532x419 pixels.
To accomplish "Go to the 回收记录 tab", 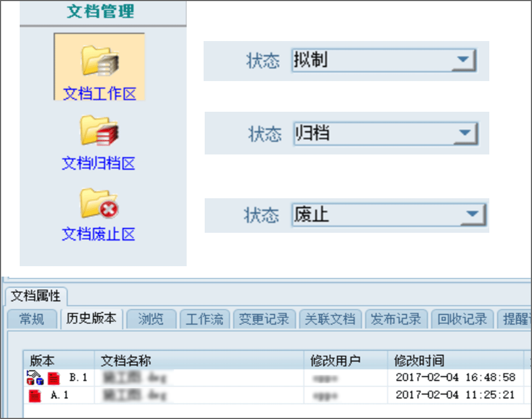I will pyautogui.click(x=462, y=319).
